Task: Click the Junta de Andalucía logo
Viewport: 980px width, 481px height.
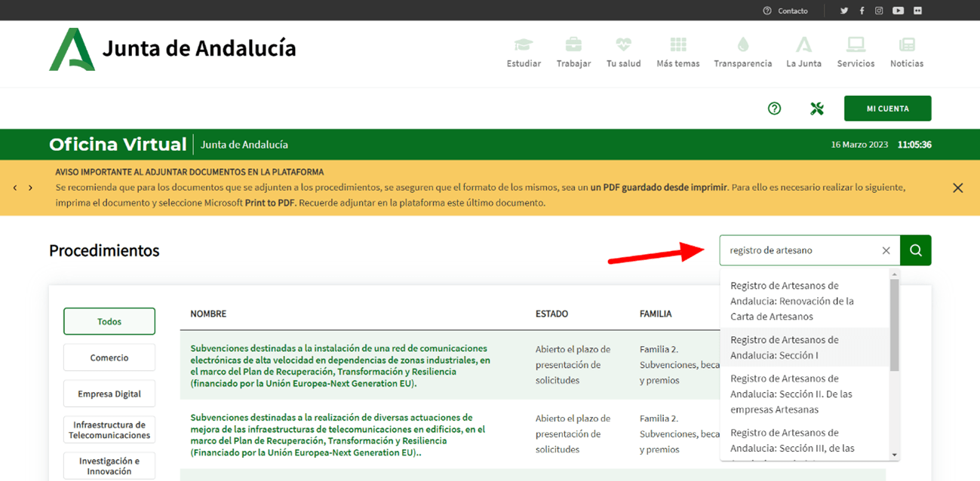Action: pos(173,49)
